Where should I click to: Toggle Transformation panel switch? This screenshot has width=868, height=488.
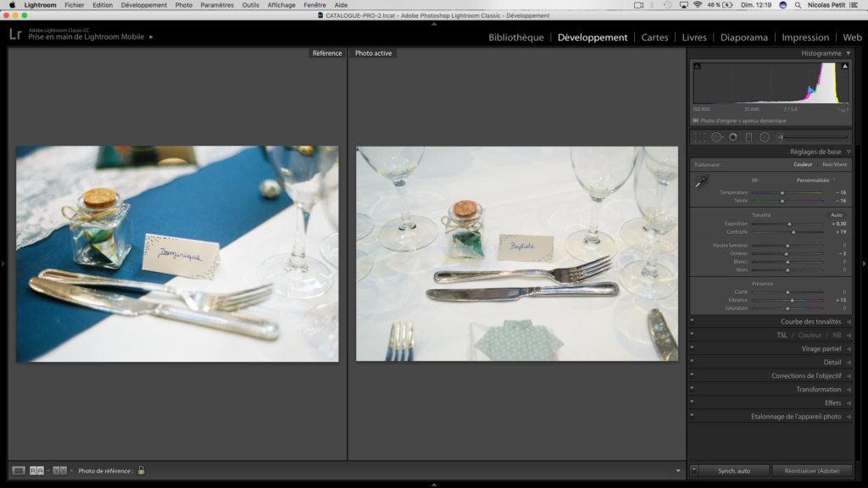click(x=692, y=389)
